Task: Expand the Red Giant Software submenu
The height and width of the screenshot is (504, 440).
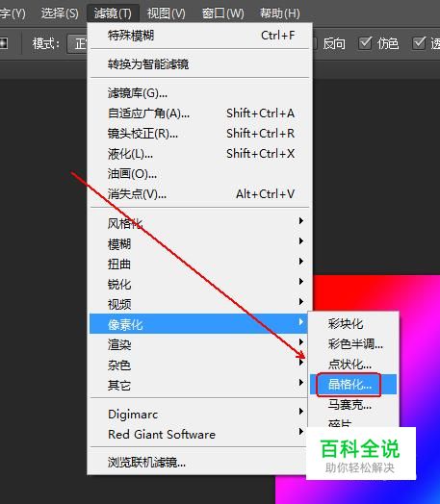Action: coord(199,434)
